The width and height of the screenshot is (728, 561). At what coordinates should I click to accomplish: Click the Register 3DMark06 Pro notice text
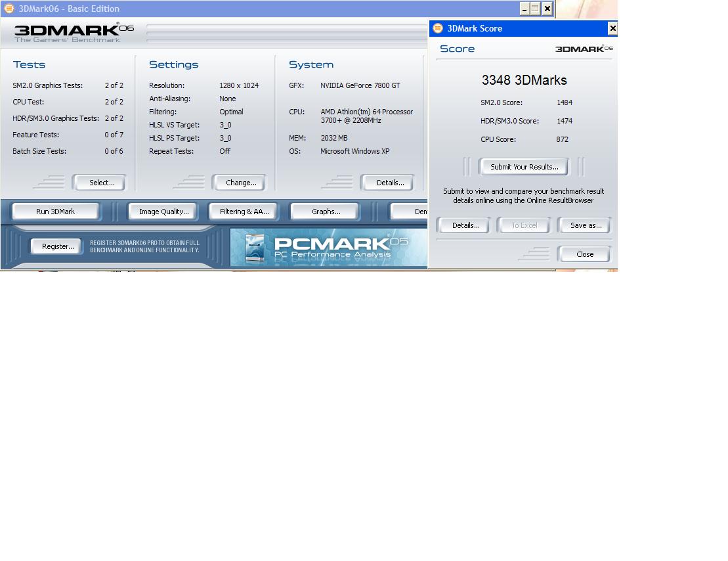pos(144,246)
